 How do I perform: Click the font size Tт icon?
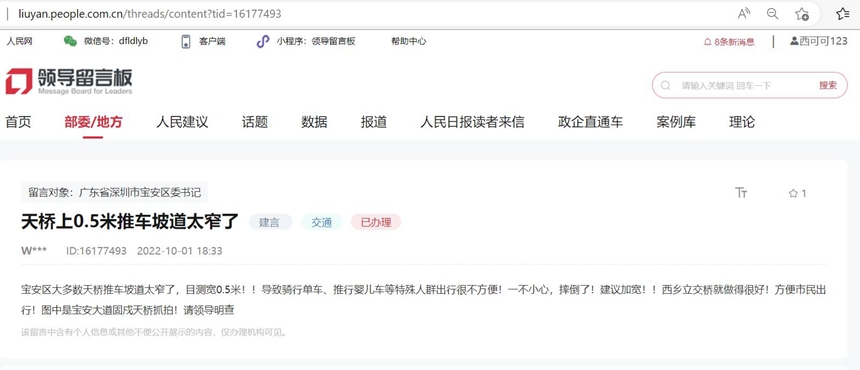(741, 192)
